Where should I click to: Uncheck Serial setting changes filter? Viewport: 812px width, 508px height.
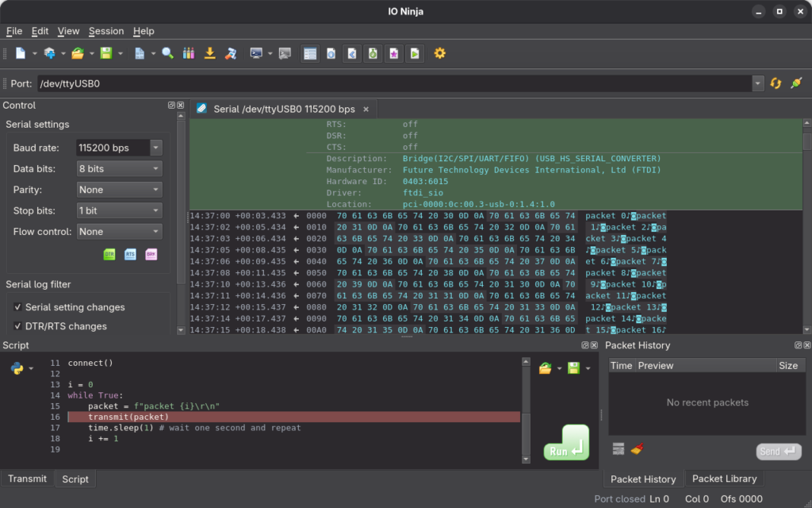pos(17,307)
